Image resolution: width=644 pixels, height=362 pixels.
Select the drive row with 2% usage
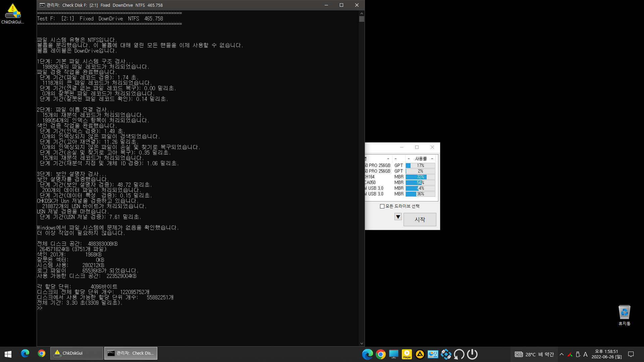(x=400, y=171)
